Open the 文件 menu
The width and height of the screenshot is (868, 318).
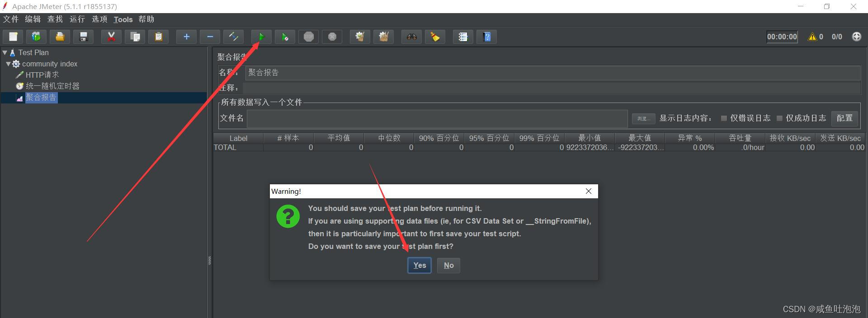[x=11, y=19]
